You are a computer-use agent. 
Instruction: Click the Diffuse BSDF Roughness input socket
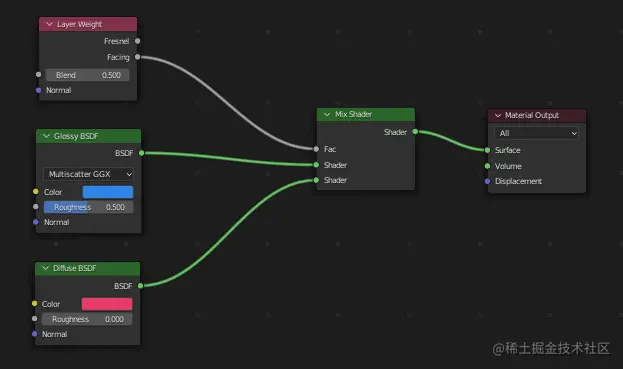pos(35,319)
